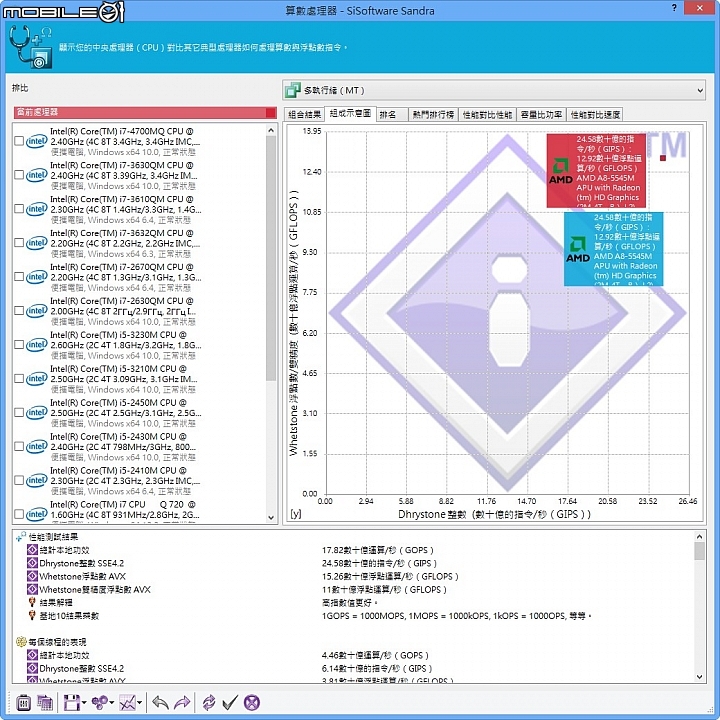The height and width of the screenshot is (720, 720).
Task: Tick the Core i7-3630QM checkbox
Action: [19, 175]
